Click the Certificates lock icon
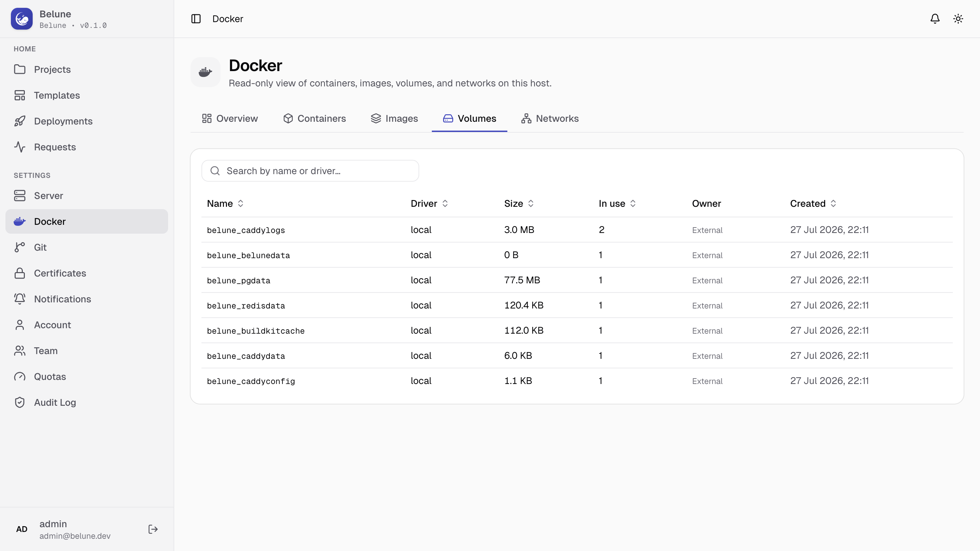 [20, 273]
